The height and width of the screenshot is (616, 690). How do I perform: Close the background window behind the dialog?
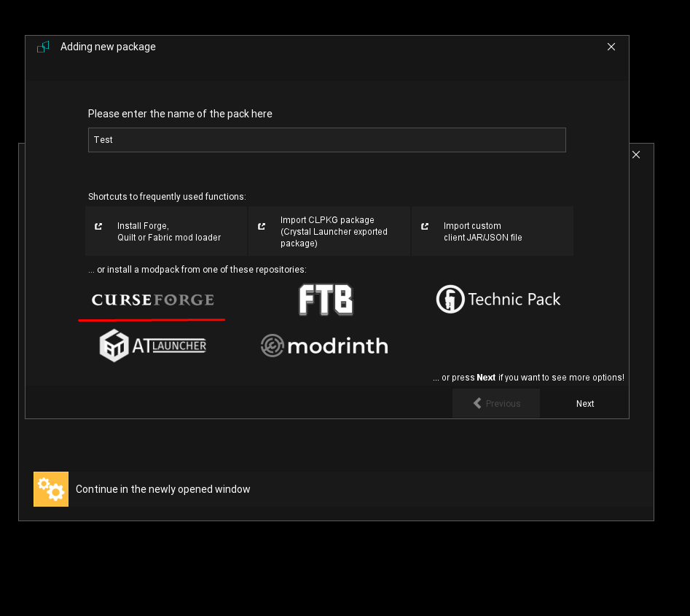point(636,155)
